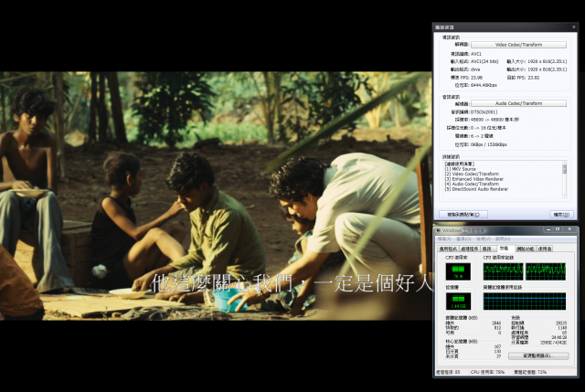Screen dimensions: 585x392
Task: Open the Help (H) menu in Task Manager
Action: [503, 239]
